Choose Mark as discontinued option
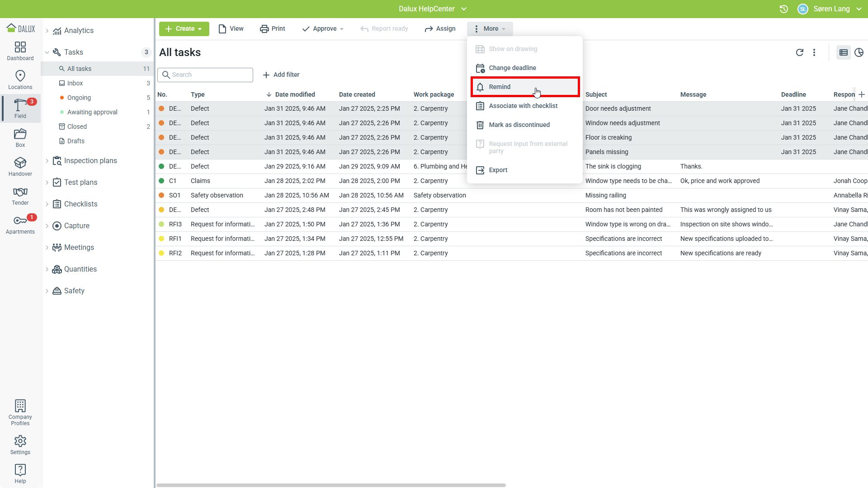Image resolution: width=868 pixels, height=488 pixels. tap(519, 125)
